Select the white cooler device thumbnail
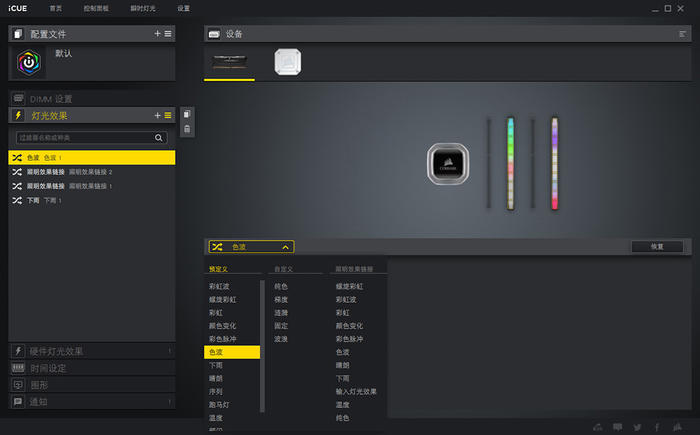Viewport: 700px width, 435px height. point(288,62)
